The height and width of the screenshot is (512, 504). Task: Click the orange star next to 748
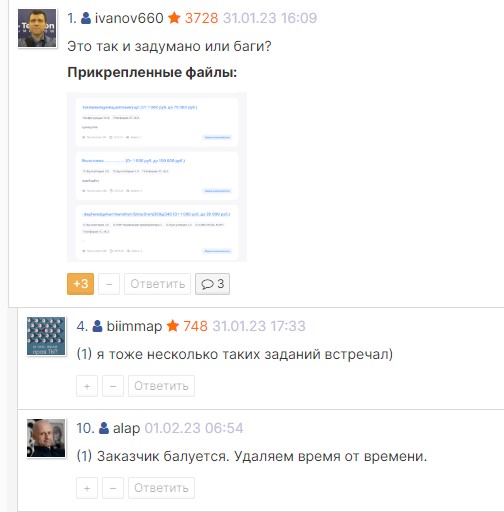(x=173, y=326)
